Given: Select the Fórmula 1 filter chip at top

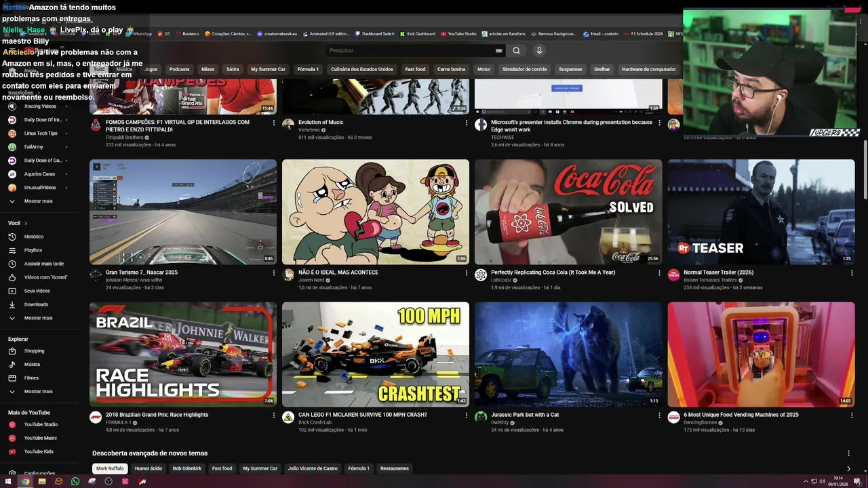Looking at the screenshot, I should click(308, 69).
